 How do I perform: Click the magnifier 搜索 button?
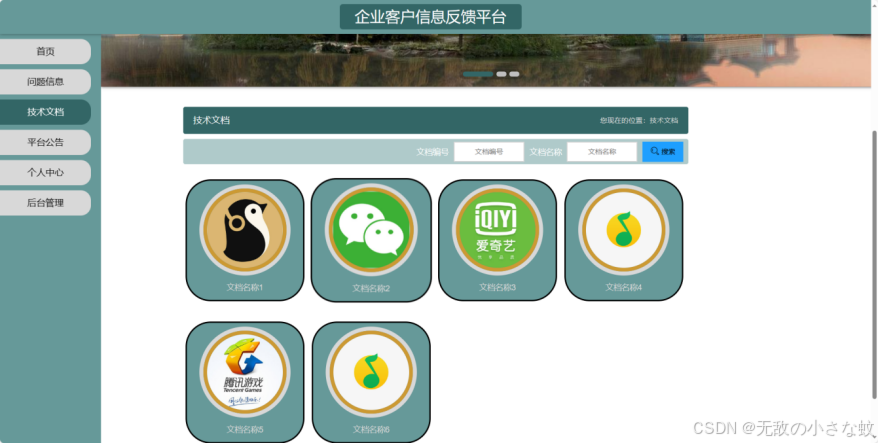coord(662,152)
